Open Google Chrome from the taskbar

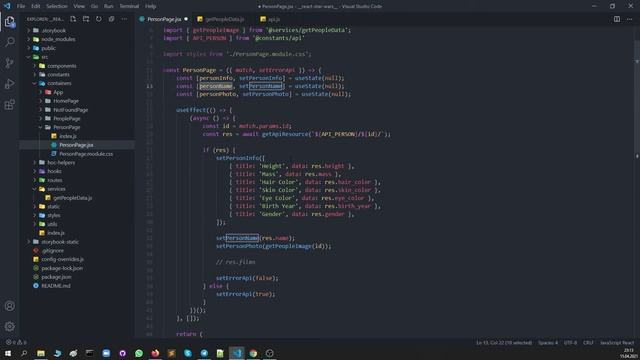(x=253, y=353)
